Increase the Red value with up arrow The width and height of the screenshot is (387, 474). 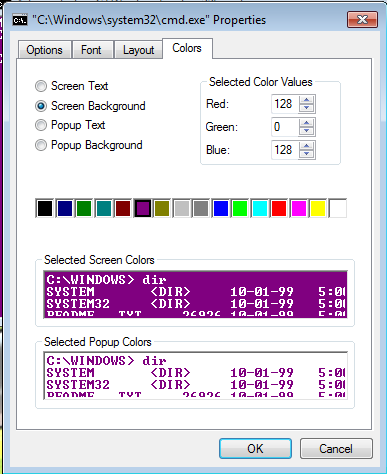click(x=307, y=100)
